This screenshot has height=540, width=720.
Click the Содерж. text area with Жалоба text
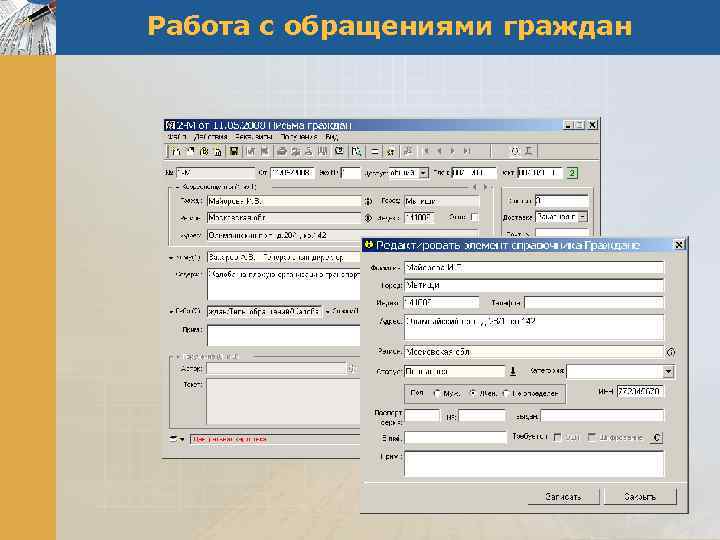tap(283, 285)
